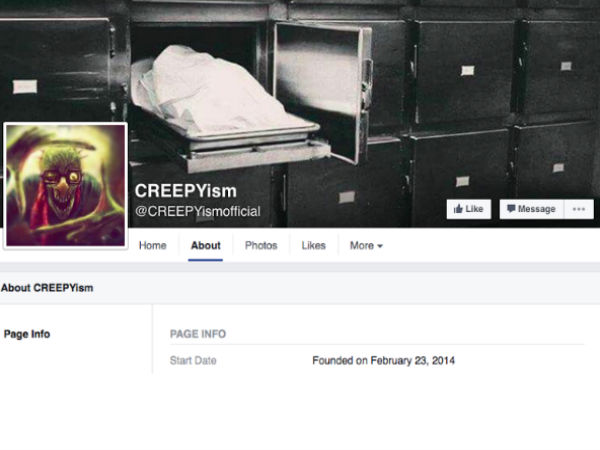The width and height of the screenshot is (600, 450).
Task: Select the About tab
Action: click(x=205, y=245)
